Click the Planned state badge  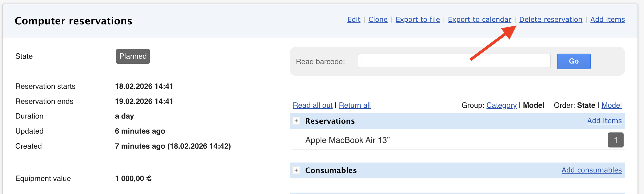point(133,56)
